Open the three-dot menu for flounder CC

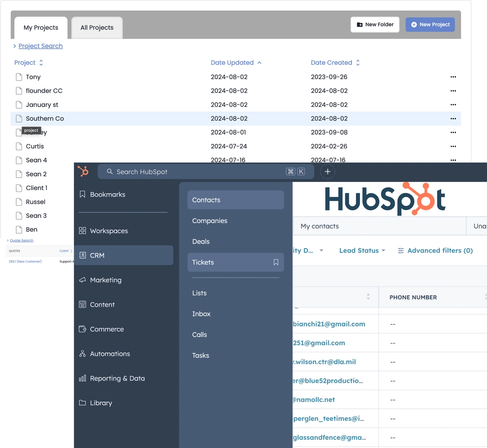point(453,91)
